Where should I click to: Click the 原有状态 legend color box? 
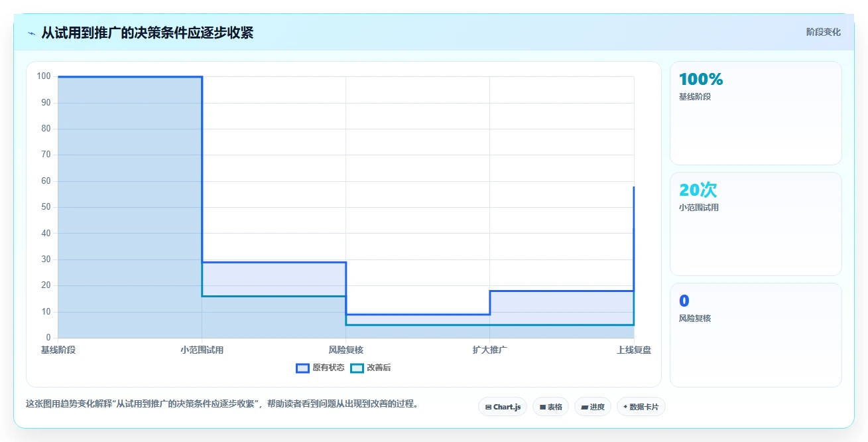click(x=302, y=368)
